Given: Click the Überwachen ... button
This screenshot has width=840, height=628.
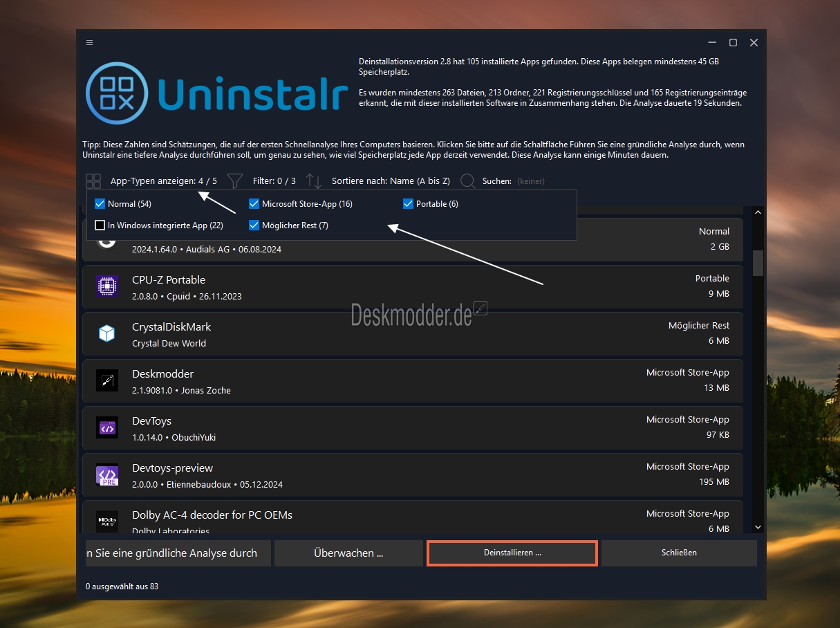Looking at the screenshot, I should 348,553.
